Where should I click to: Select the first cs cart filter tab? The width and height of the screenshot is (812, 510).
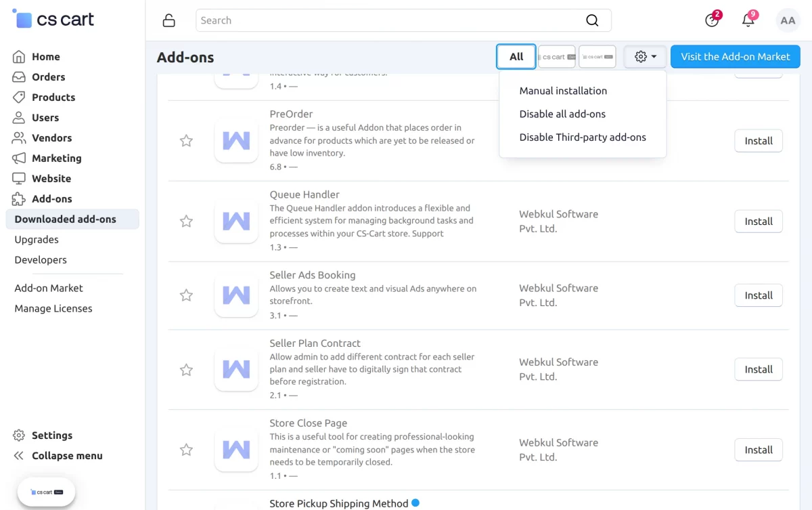point(557,57)
